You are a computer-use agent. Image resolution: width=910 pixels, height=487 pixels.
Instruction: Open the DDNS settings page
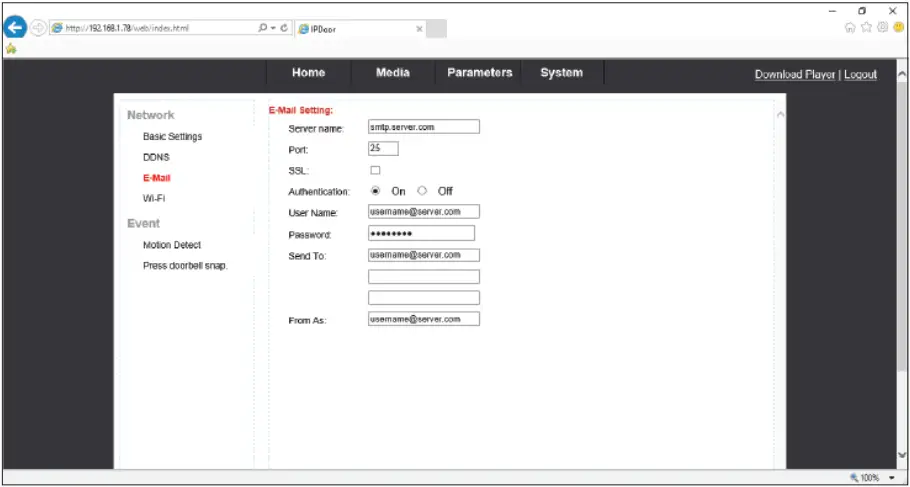click(x=156, y=157)
